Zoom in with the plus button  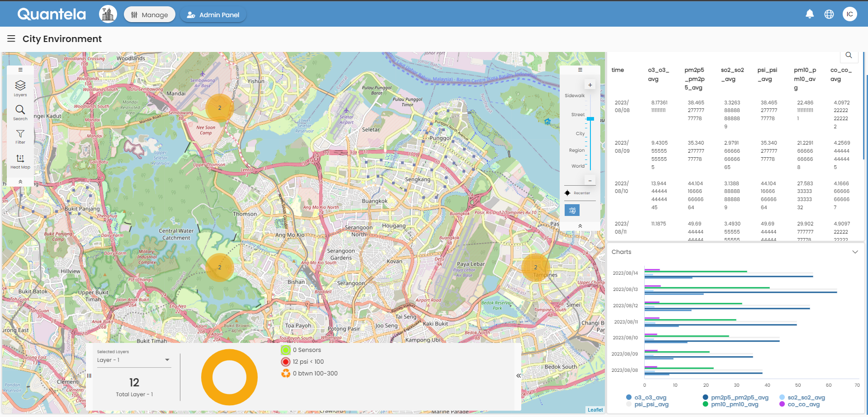pyautogui.click(x=590, y=85)
